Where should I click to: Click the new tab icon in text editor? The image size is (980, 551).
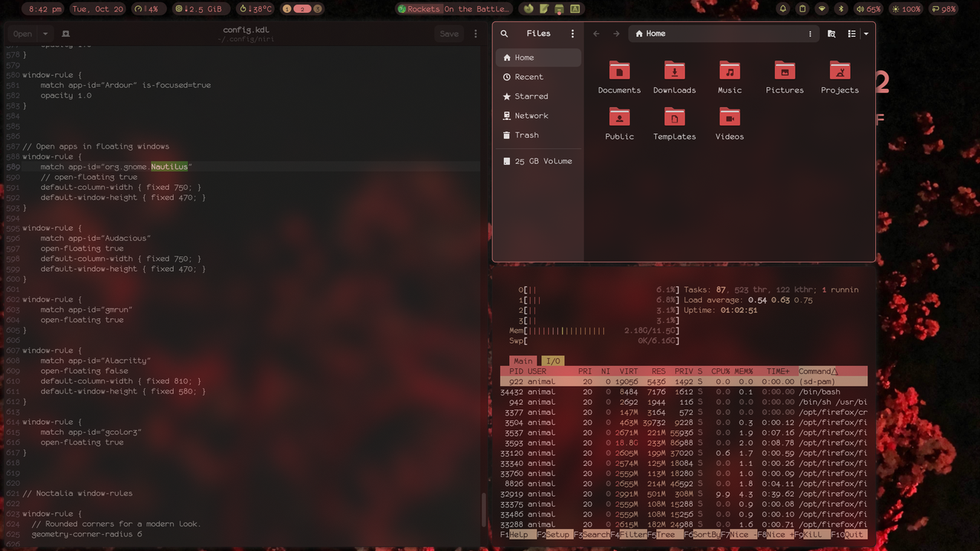[65, 34]
